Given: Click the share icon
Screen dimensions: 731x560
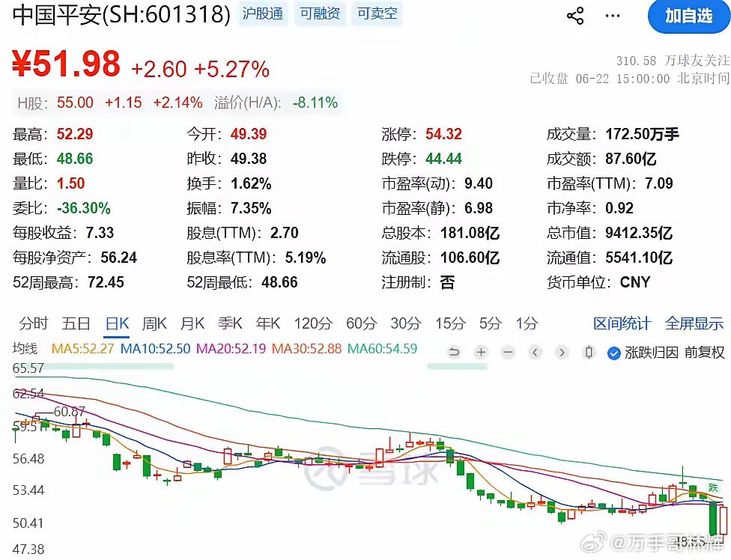Looking at the screenshot, I should [574, 16].
